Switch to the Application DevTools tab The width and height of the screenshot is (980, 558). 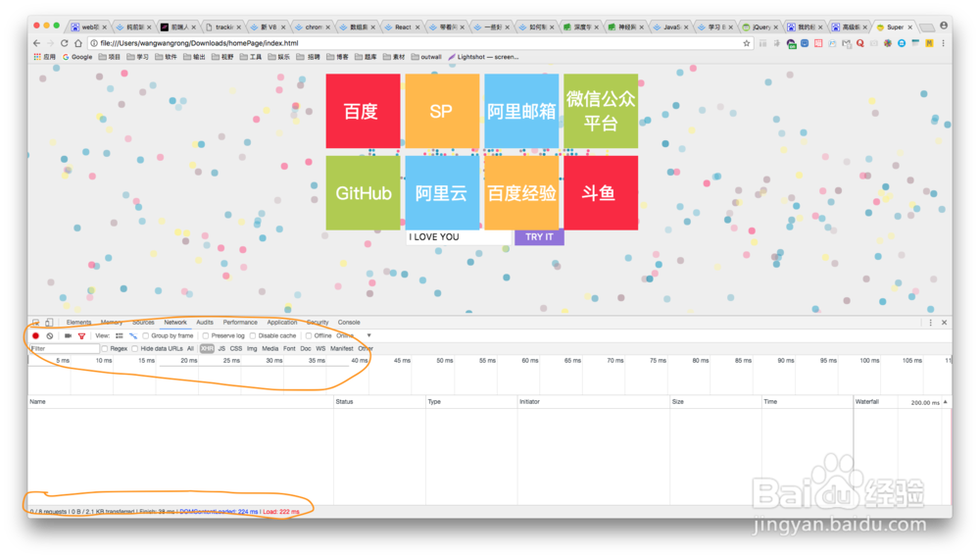[x=282, y=323]
